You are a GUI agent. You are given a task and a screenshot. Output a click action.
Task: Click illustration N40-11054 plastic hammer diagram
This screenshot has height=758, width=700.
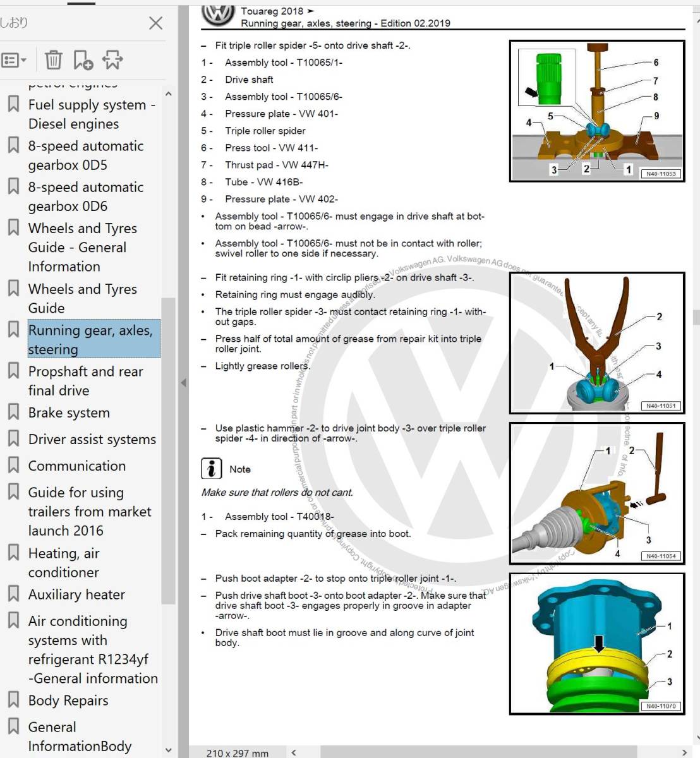tap(597, 493)
